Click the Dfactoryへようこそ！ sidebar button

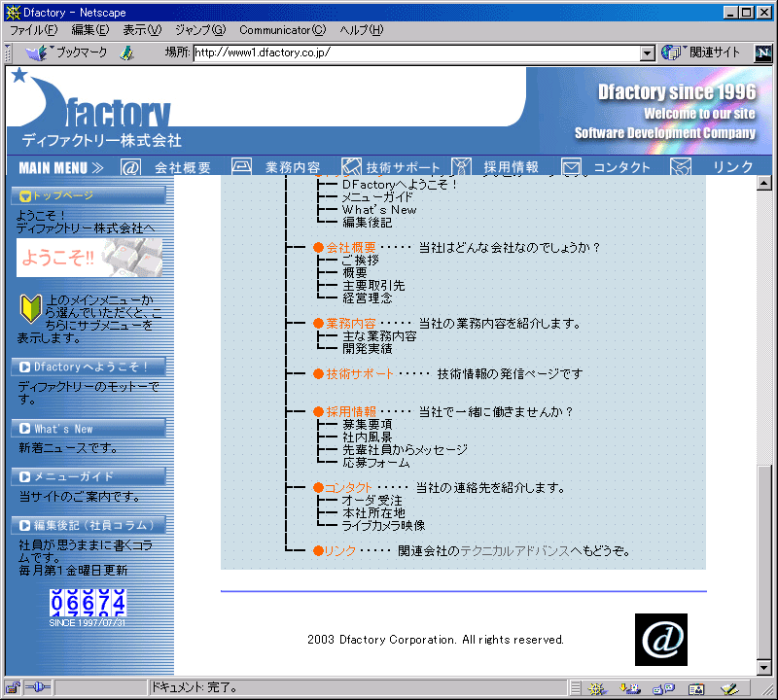point(88,367)
